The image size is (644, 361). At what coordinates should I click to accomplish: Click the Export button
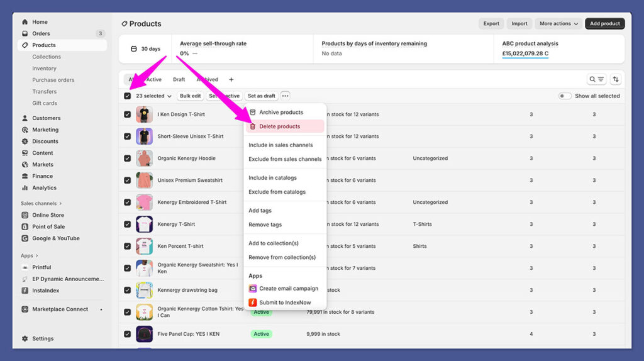tap(491, 24)
